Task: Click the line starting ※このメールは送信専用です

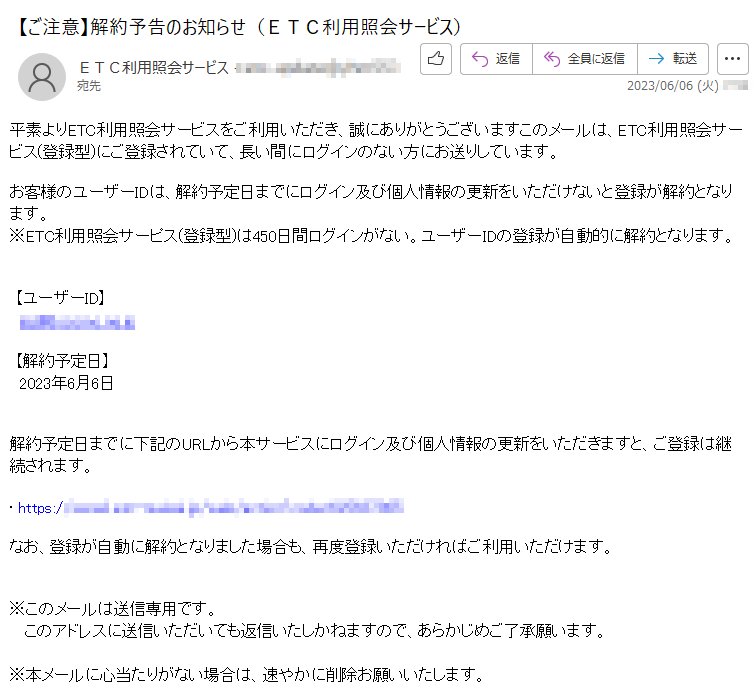Action: point(113,609)
